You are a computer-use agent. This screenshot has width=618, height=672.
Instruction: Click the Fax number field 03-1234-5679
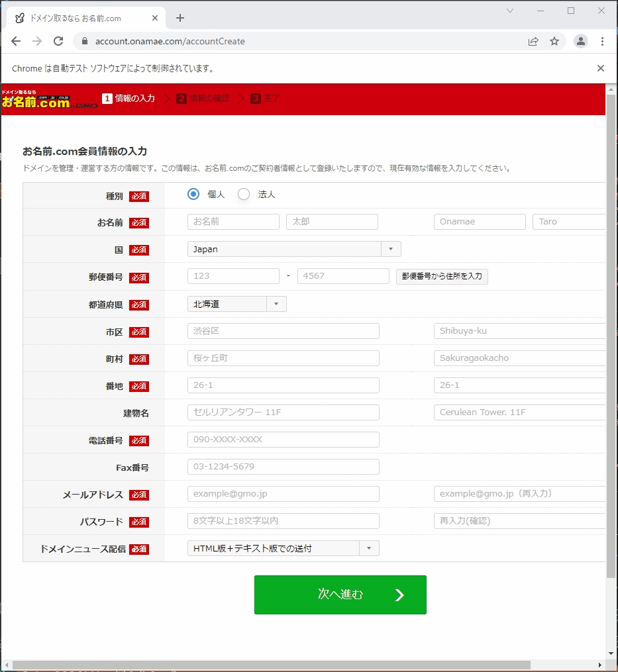283,467
